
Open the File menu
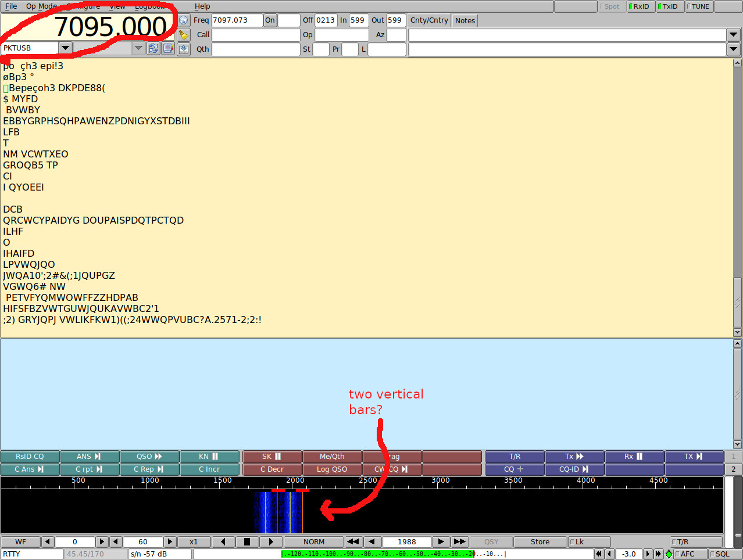click(11, 6)
